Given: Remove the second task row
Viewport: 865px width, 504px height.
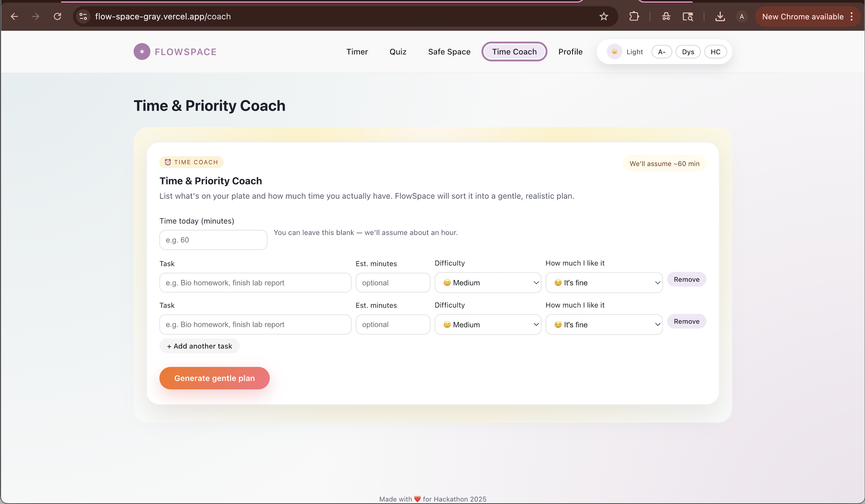Looking at the screenshot, I should 686,322.
